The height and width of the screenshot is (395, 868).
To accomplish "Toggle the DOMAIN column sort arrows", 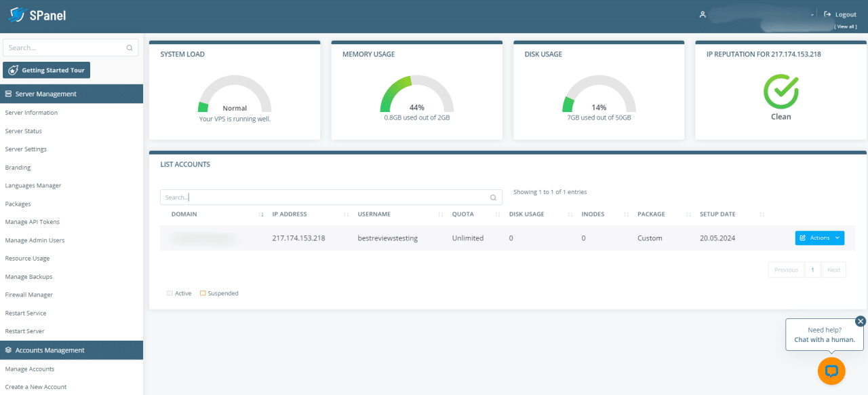I will pyautogui.click(x=261, y=214).
